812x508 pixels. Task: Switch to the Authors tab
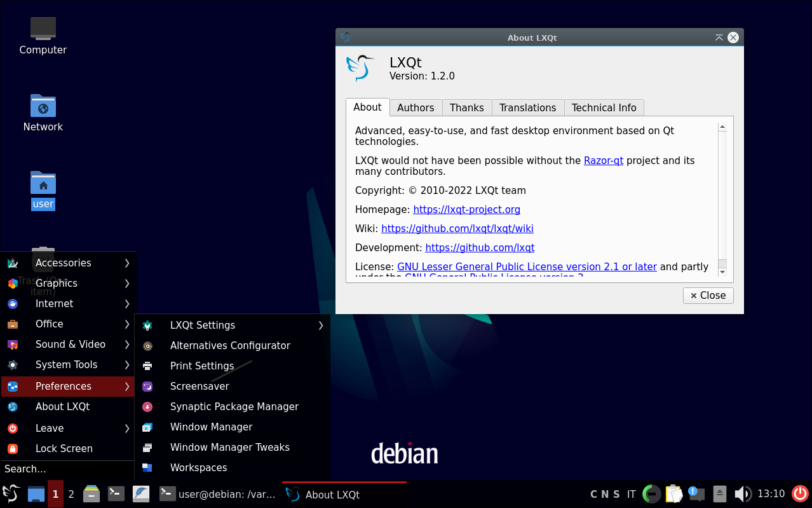[416, 108]
